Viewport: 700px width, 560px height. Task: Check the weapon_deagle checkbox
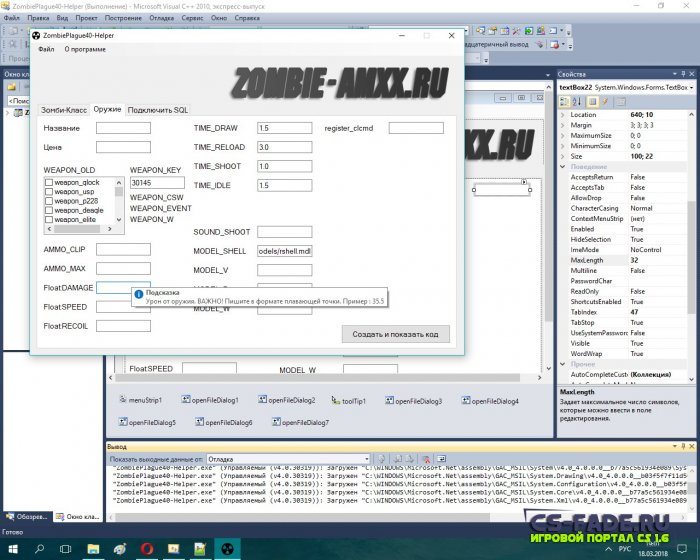[x=49, y=210]
